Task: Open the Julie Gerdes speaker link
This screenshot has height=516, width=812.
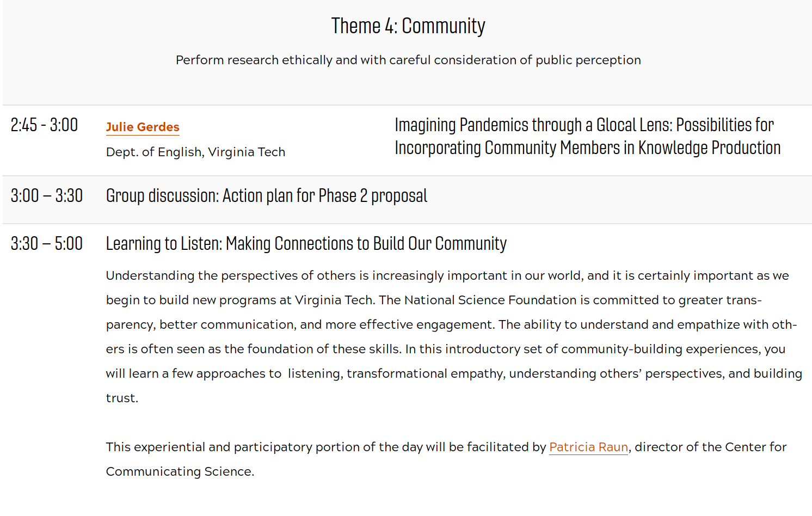Action: pyautogui.click(x=143, y=127)
